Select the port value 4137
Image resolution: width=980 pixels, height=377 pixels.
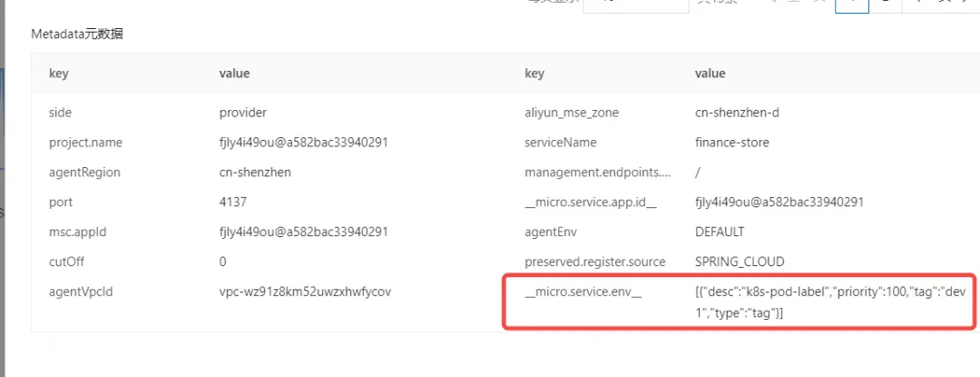click(233, 202)
